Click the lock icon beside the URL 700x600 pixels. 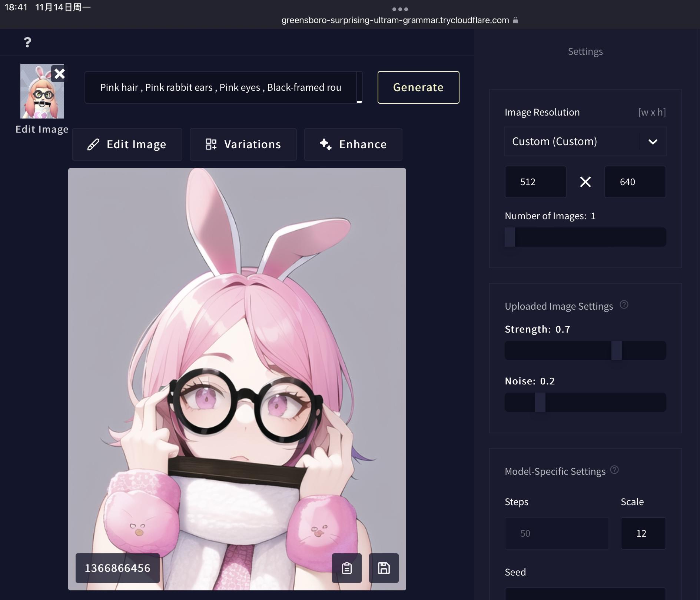515,20
